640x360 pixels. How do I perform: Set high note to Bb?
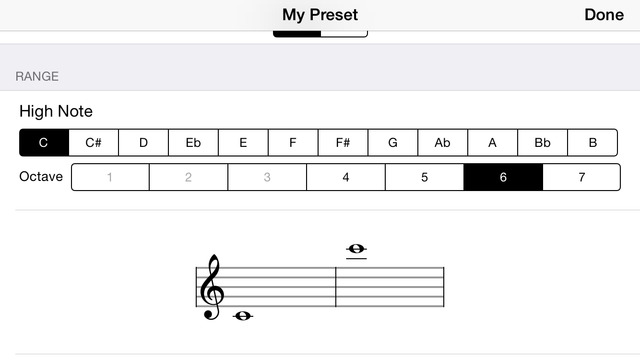tap(542, 142)
